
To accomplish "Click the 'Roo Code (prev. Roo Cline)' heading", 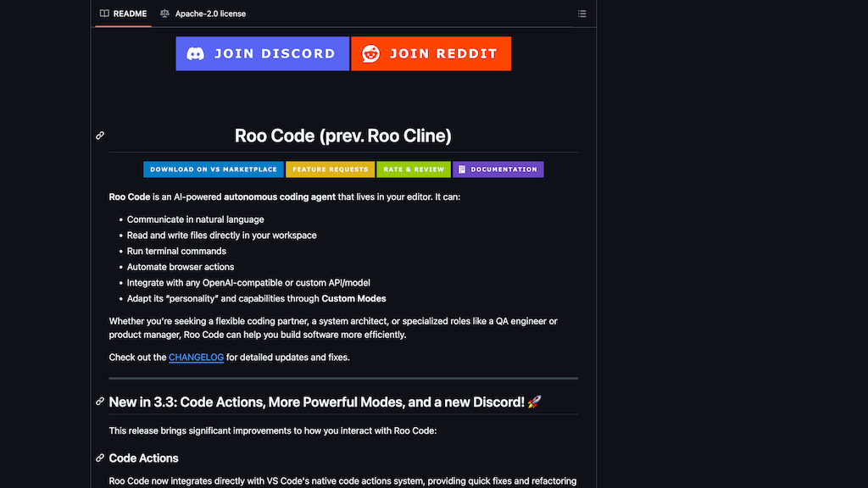I will click(x=342, y=136).
